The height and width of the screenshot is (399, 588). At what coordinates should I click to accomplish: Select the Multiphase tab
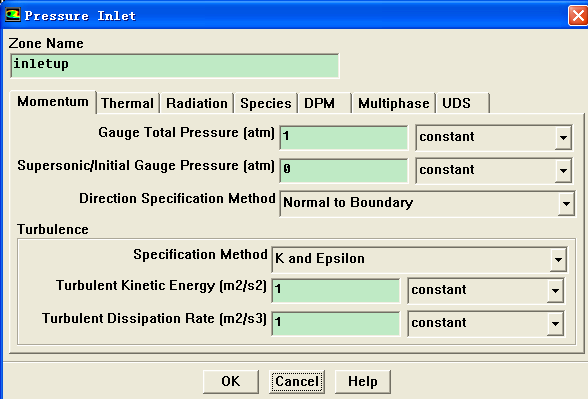[x=393, y=103]
